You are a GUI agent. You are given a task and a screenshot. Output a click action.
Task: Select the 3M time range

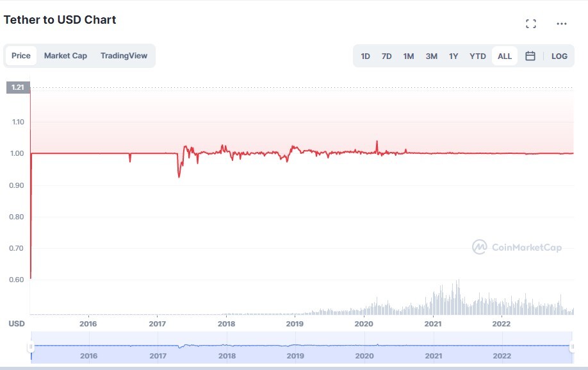[x=431, y=56]
